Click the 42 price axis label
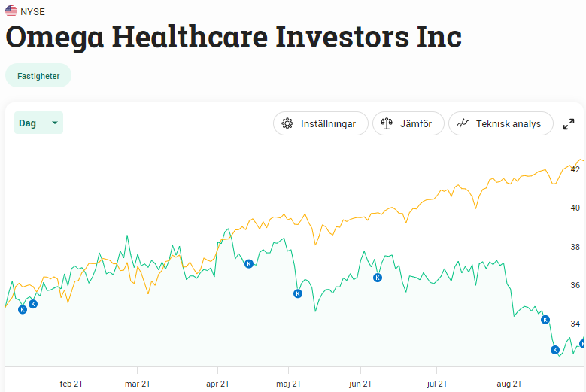The height and width of the screenshot is (392, 586). (x=575, y=170)
